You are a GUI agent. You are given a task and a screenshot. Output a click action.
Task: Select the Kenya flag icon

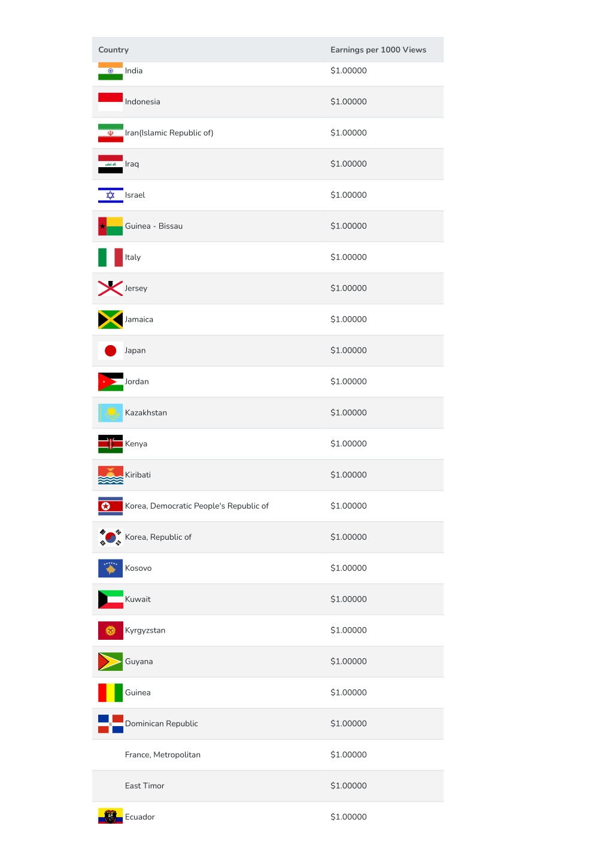pos(110,444)
